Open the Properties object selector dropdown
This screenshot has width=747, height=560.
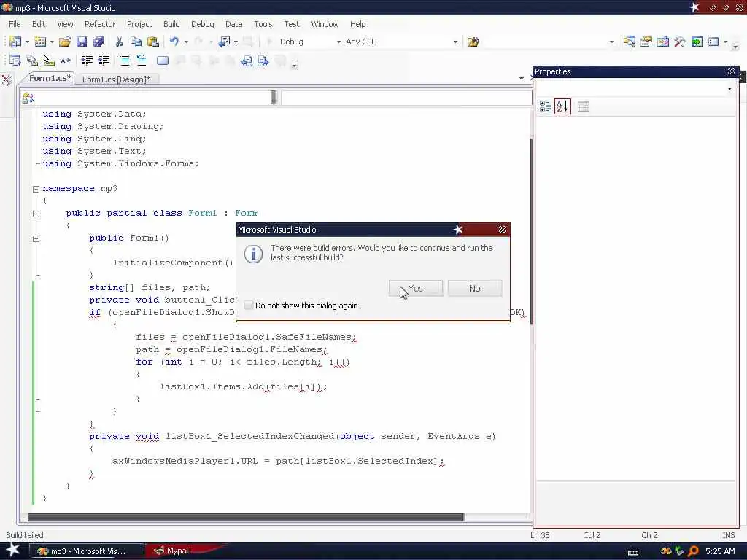[729, 88]
